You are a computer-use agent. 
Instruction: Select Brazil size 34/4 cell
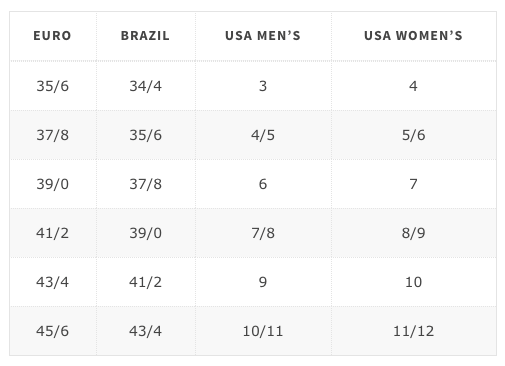pos(145,86)
